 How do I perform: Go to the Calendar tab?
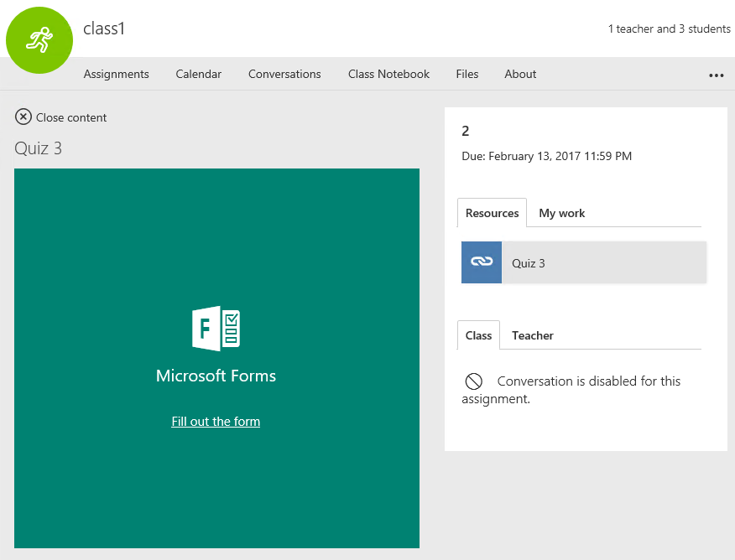click(198, 74)
